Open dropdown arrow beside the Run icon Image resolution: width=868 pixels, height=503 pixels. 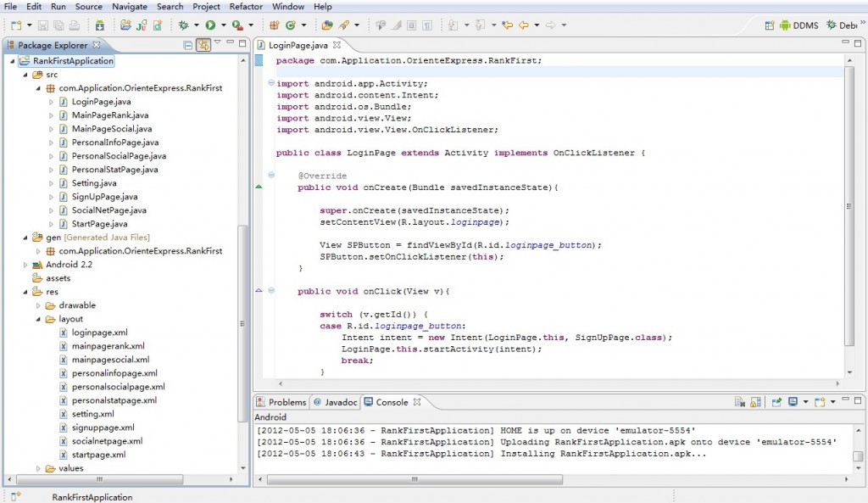pos(224,25)
